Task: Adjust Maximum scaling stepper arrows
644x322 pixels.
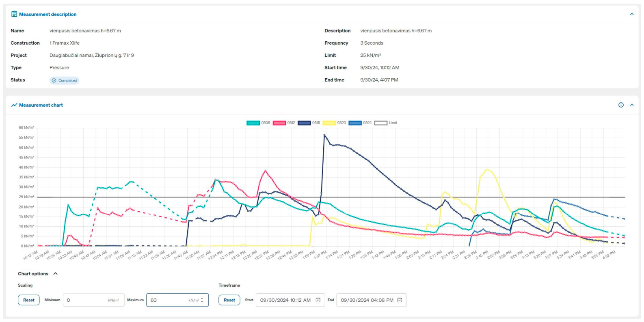Action: 202,300
